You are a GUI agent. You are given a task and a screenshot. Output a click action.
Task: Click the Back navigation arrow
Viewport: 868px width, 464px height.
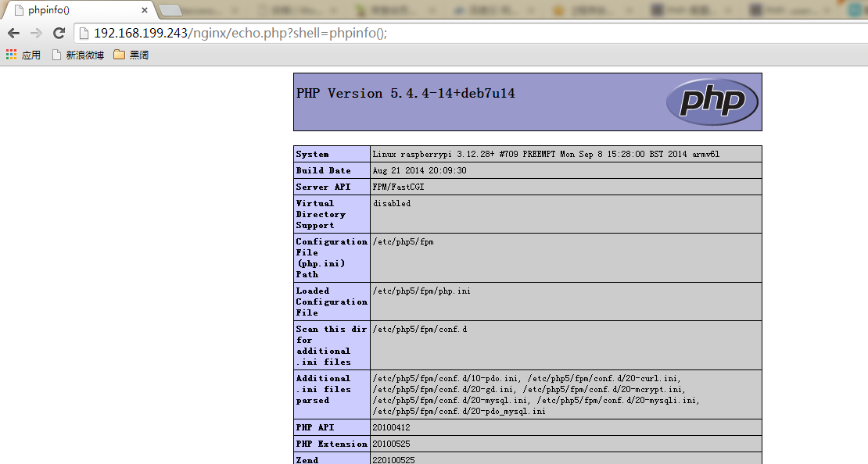point(13,33)
